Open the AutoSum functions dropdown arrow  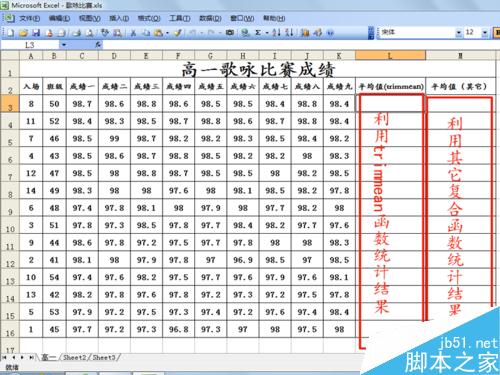[267, 33]
